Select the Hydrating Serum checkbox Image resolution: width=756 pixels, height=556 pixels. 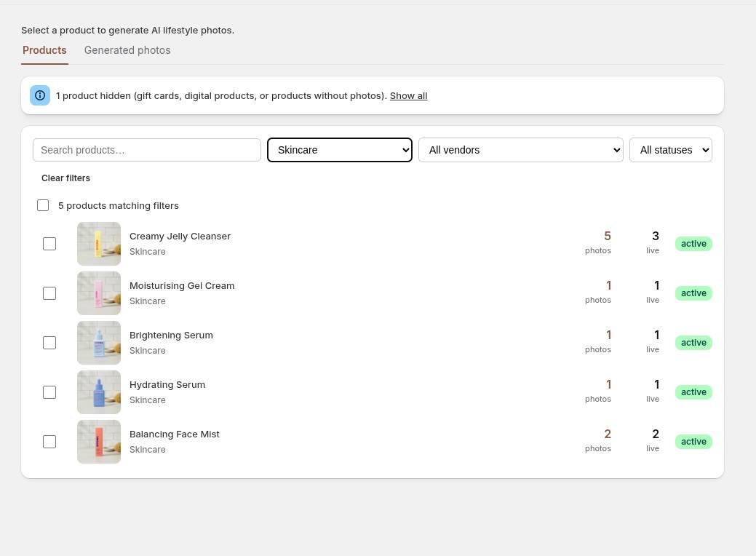[x=49, y=392]
